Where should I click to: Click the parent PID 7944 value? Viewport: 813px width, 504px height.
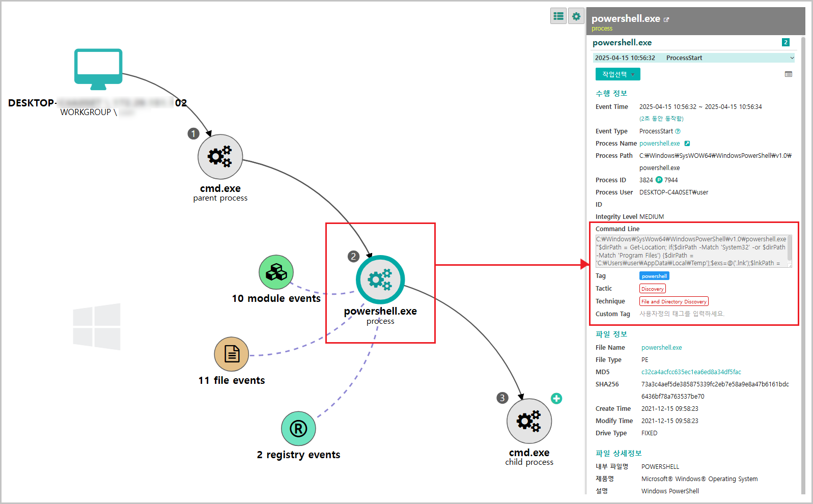(671, 180)
